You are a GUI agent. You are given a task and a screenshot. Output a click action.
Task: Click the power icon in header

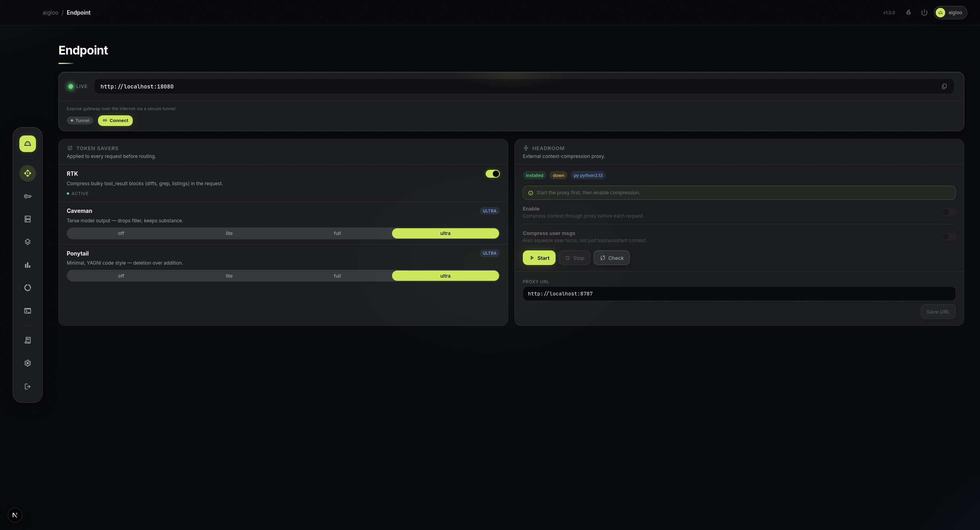[924, 13]
